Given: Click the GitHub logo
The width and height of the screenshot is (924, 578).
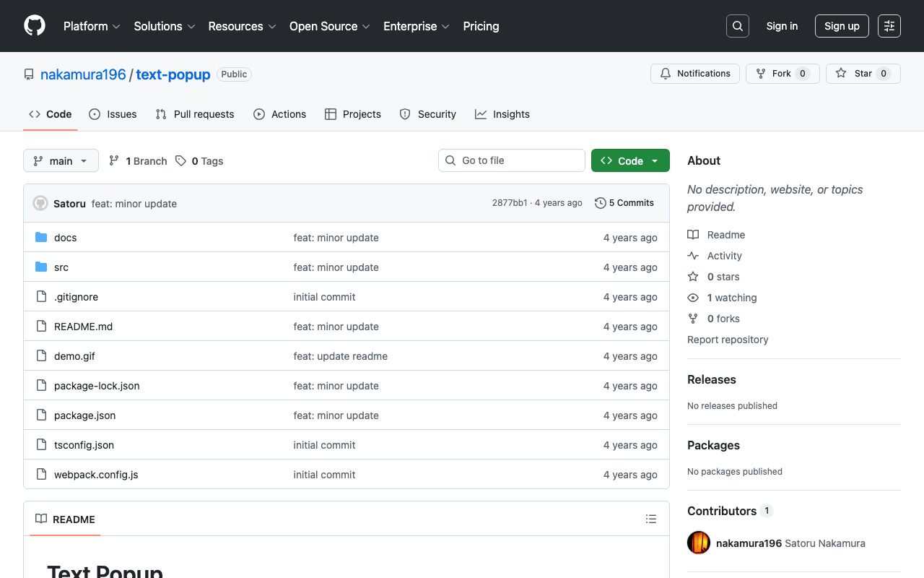Looking at the screenshot, I should [x=34, y=26].
